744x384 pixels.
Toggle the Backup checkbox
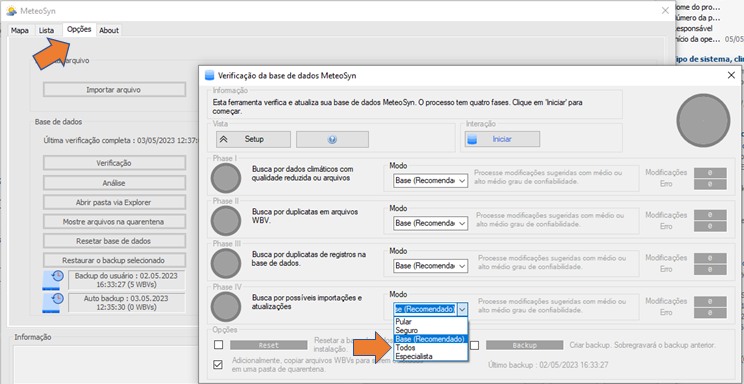474,345
